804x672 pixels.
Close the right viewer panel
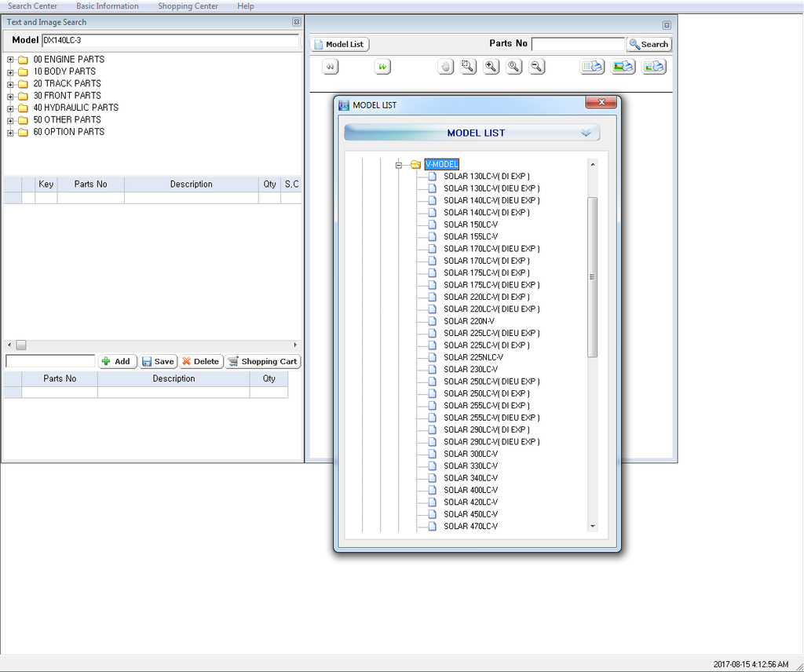click(x=667, y=25)
